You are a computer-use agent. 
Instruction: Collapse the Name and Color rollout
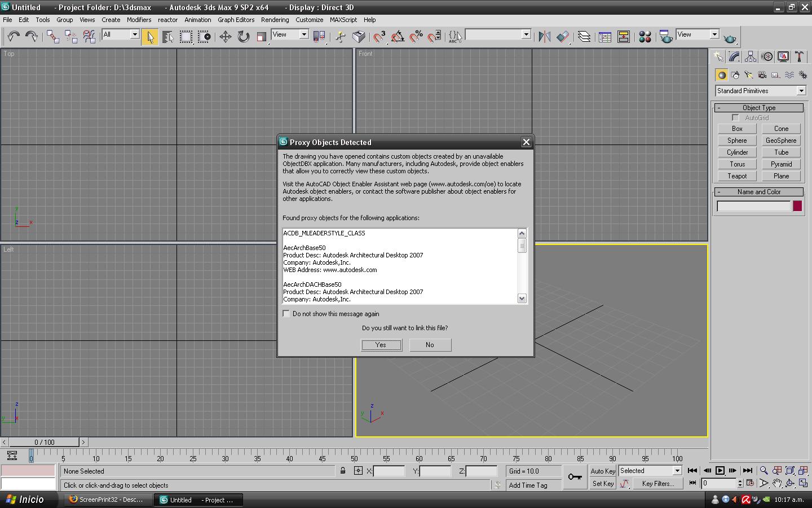point(759,192)
